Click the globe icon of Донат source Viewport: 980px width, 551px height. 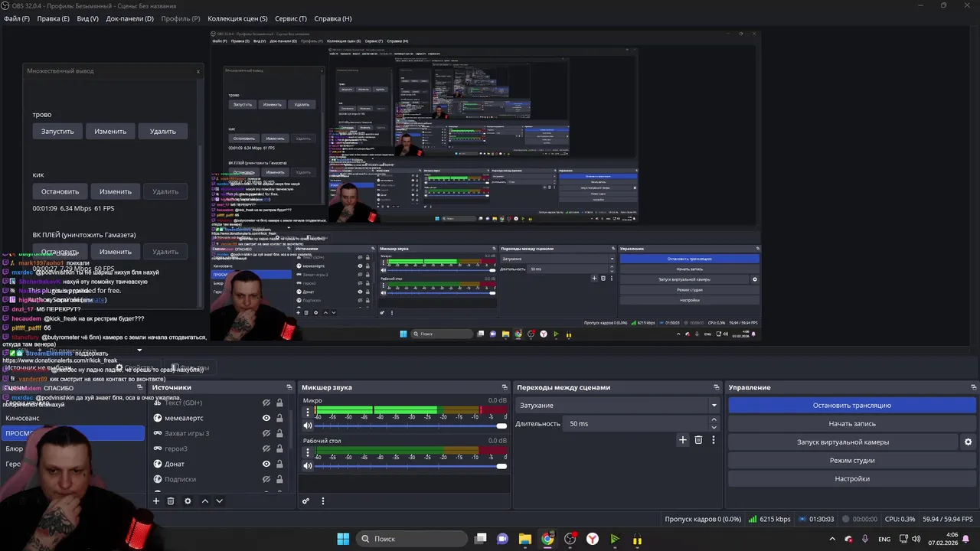(158, 464)
